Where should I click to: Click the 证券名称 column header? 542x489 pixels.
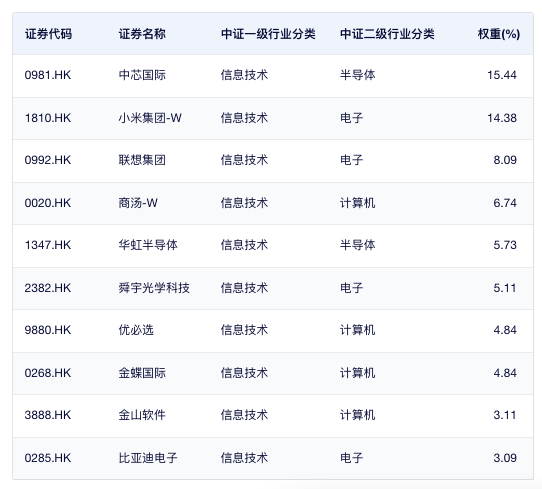tap(142, 34)
